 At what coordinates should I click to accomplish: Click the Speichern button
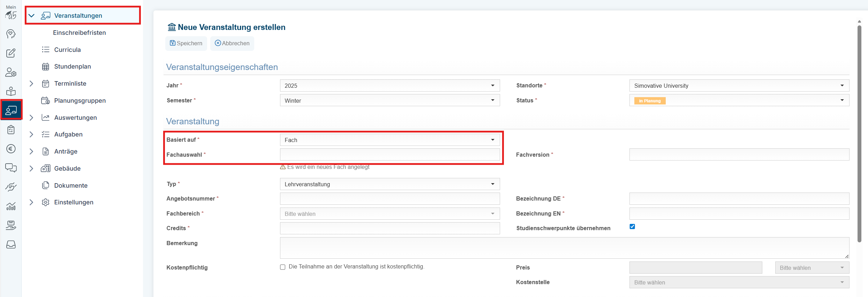point(186,43)
